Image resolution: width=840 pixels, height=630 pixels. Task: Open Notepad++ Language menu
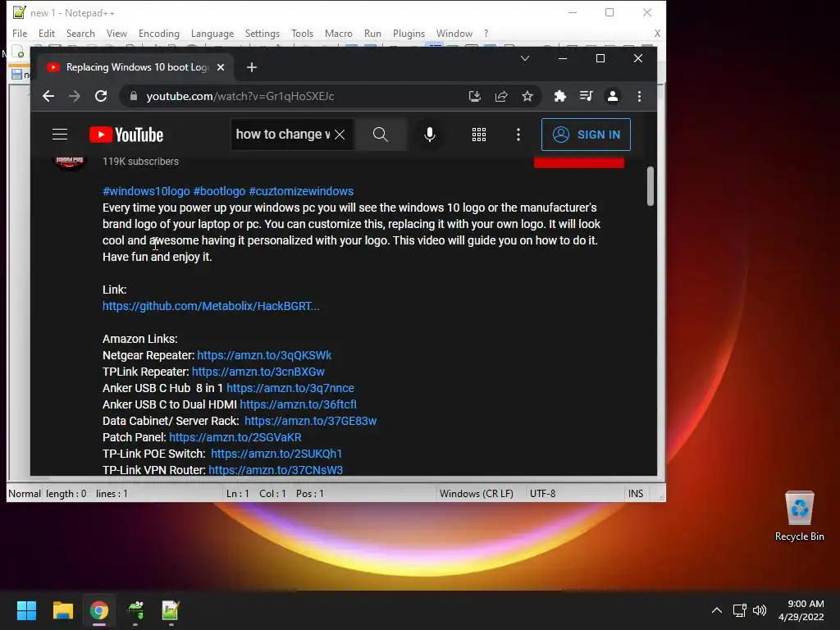(x=212, y=33)
